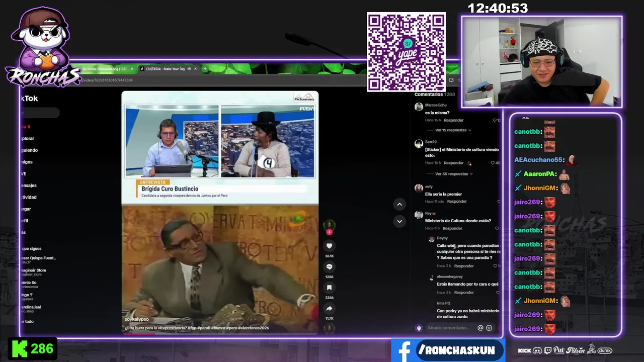Open Rey's profile avatar
Viewport: 644px width, 362px height.
pyautogui.click(x=419, y=215)
